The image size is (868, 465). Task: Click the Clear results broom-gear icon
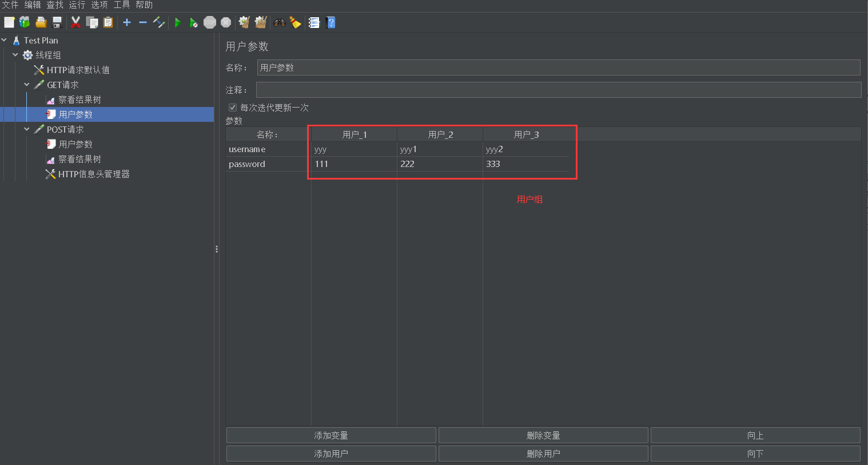coord(245,22)
